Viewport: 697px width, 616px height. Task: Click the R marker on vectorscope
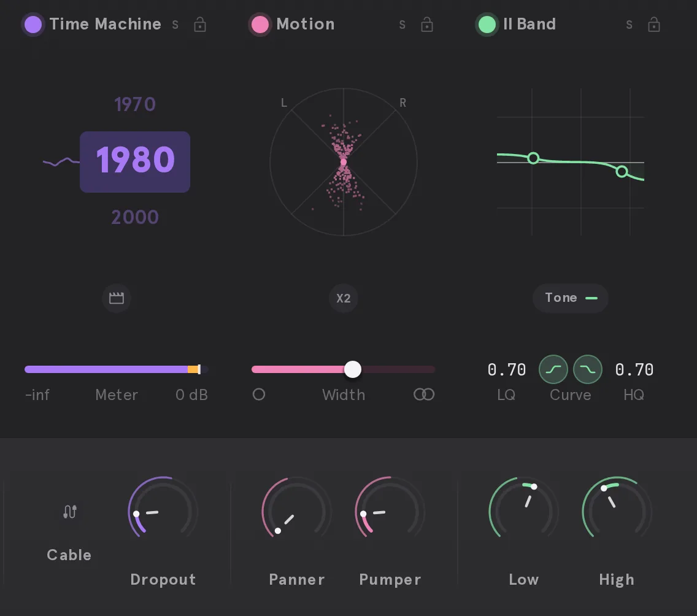[402, 103]
